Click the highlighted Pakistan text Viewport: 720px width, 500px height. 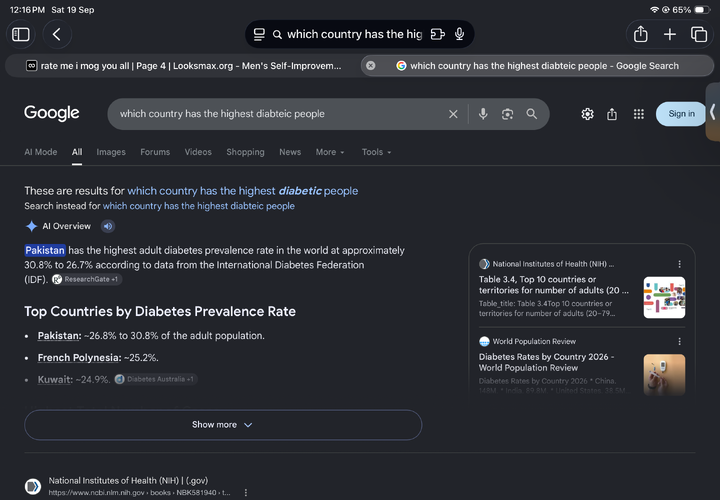click(45, 250)
